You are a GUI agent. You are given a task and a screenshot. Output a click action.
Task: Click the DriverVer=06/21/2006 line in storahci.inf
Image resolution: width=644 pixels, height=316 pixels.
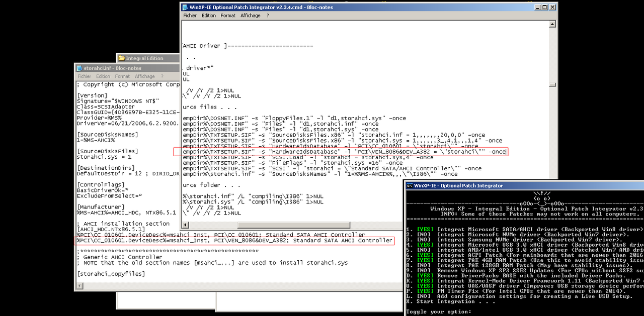point(128,123)
